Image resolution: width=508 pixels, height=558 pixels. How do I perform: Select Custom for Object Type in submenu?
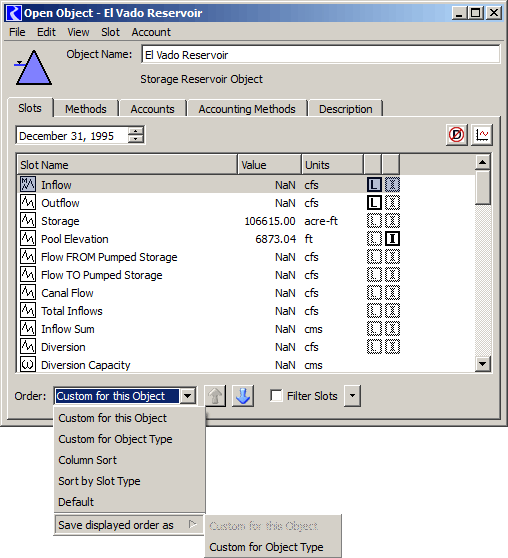point(266,547)
